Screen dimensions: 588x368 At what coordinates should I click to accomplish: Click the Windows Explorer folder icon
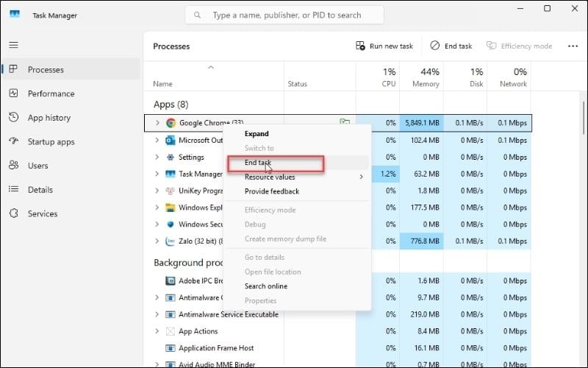pos(171,208)
